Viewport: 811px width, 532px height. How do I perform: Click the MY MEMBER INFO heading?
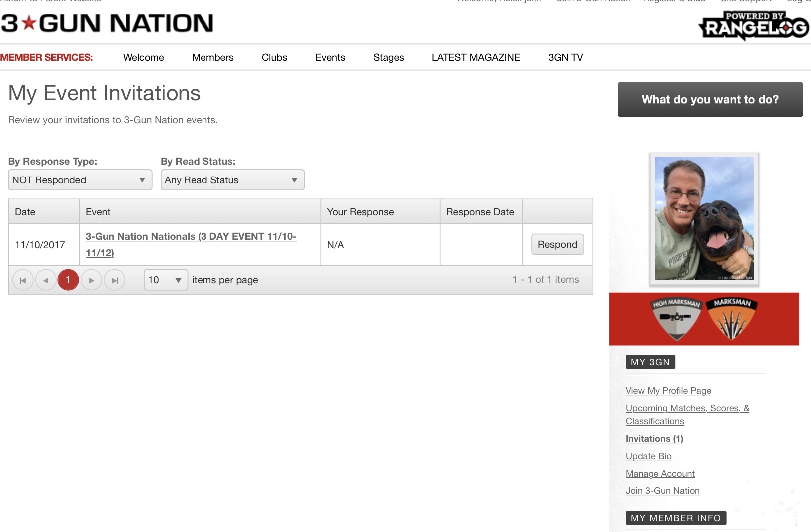tap(676, 518)
